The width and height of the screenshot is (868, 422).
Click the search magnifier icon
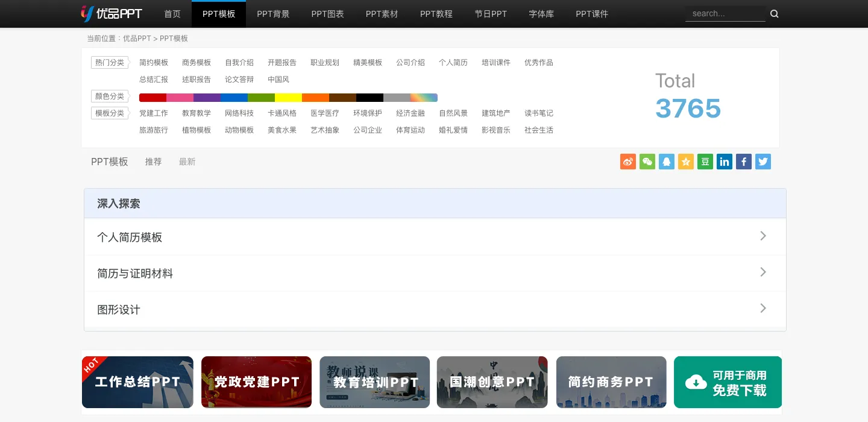point(775,14)
